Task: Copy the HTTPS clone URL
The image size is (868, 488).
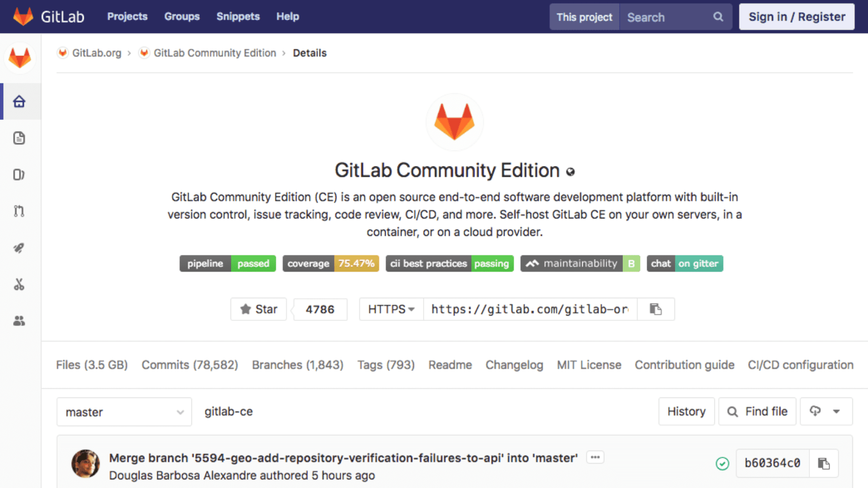Action: 656,309
